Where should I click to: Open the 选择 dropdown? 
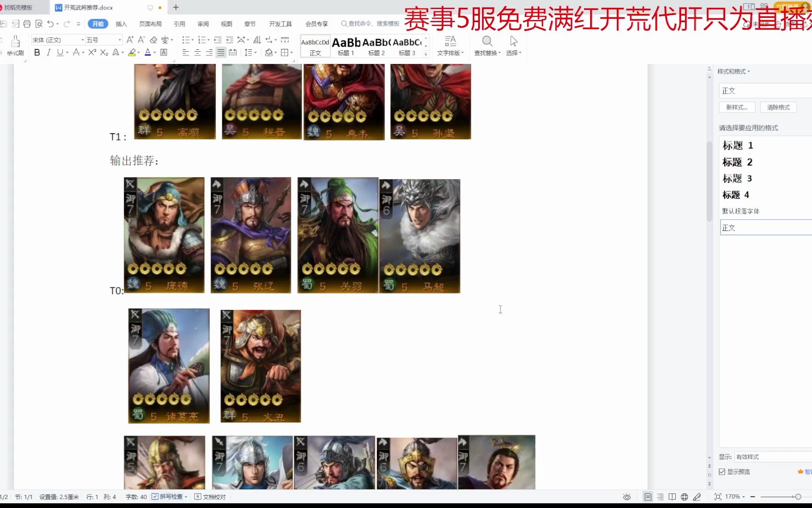pos(514,46)
